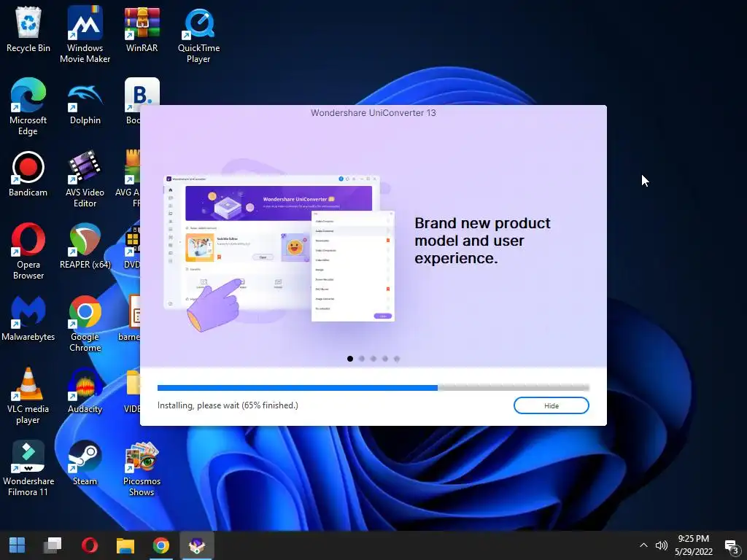Open File Explorer from taskbar

pyautogui.click(x=125, y=545)
